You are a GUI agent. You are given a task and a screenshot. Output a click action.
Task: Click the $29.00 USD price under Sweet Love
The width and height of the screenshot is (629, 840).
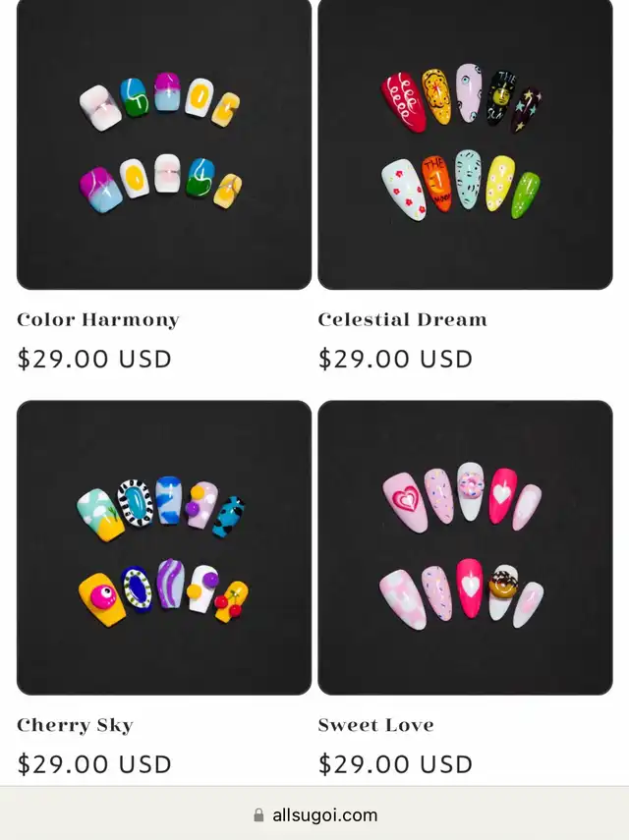(395, 764)
